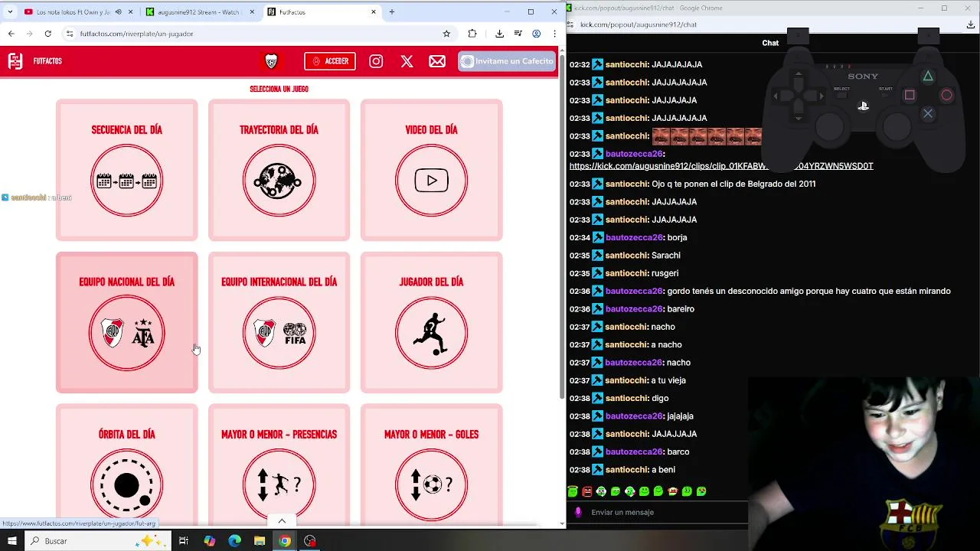Click the orbit icon under Órbita del Día
This screenshot has height=551, width=980.
(x=126, y=484)
